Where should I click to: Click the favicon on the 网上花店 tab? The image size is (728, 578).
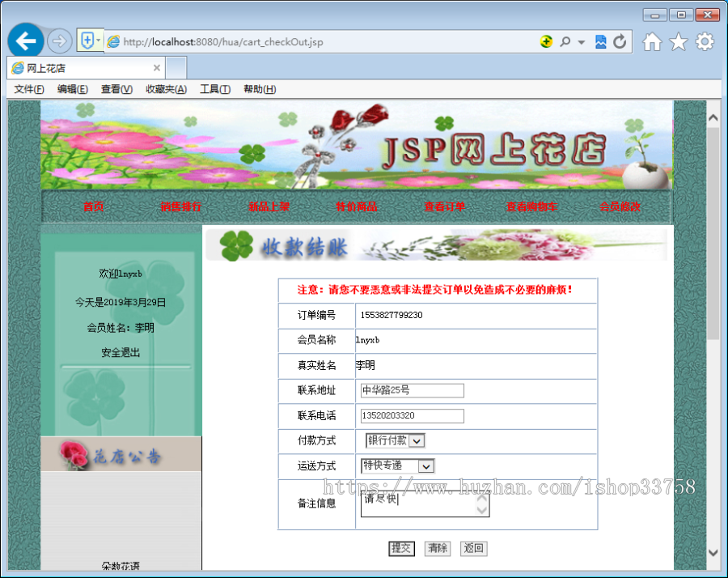pyautogui.click(x=16, y=67)
